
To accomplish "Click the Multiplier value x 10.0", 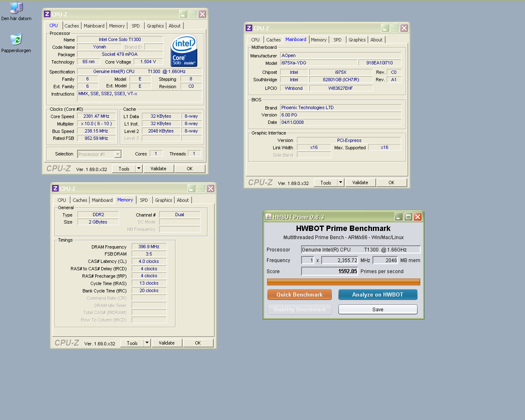I will pyautogui.click(x=96, y=123).
